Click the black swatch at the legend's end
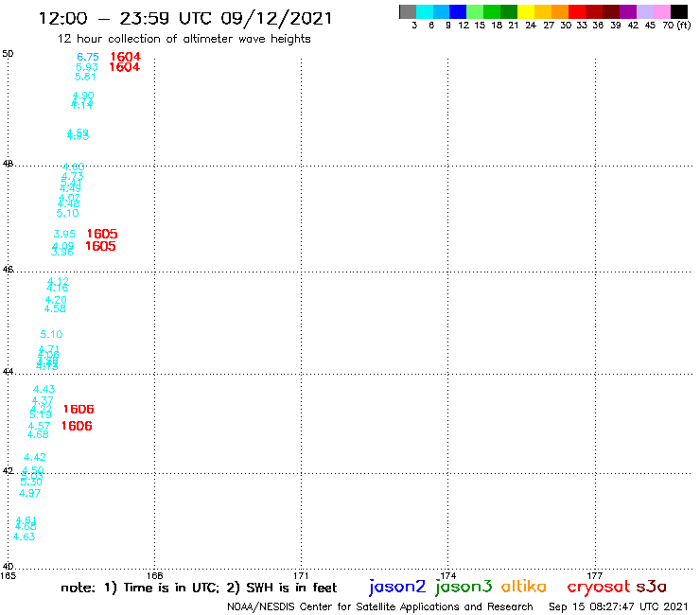This screenshot has width=700, height=615. [x=679, y=11]
